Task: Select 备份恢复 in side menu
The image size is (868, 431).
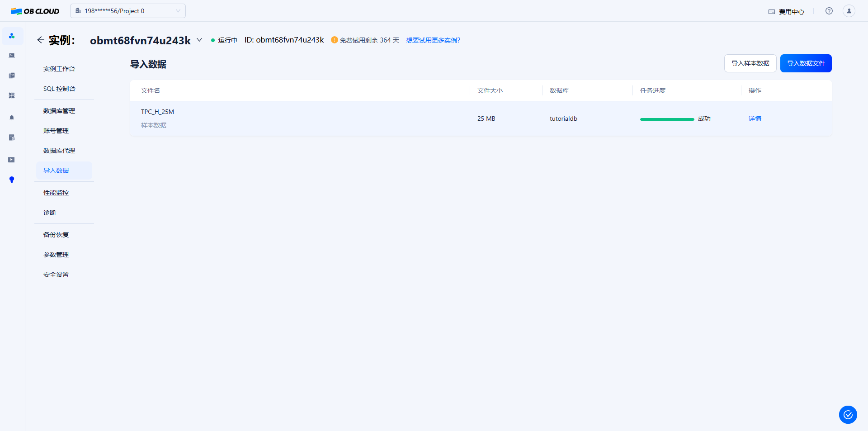Action: tap(56, 235)
